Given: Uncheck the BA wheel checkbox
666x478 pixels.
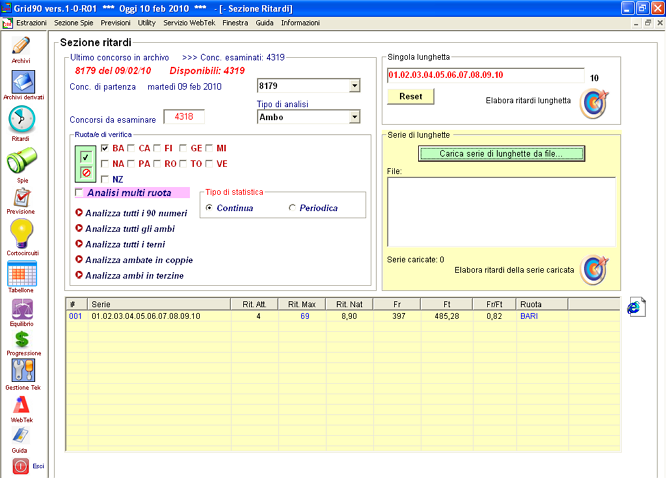Looking at the screenshot, I should tap(105, 148).
